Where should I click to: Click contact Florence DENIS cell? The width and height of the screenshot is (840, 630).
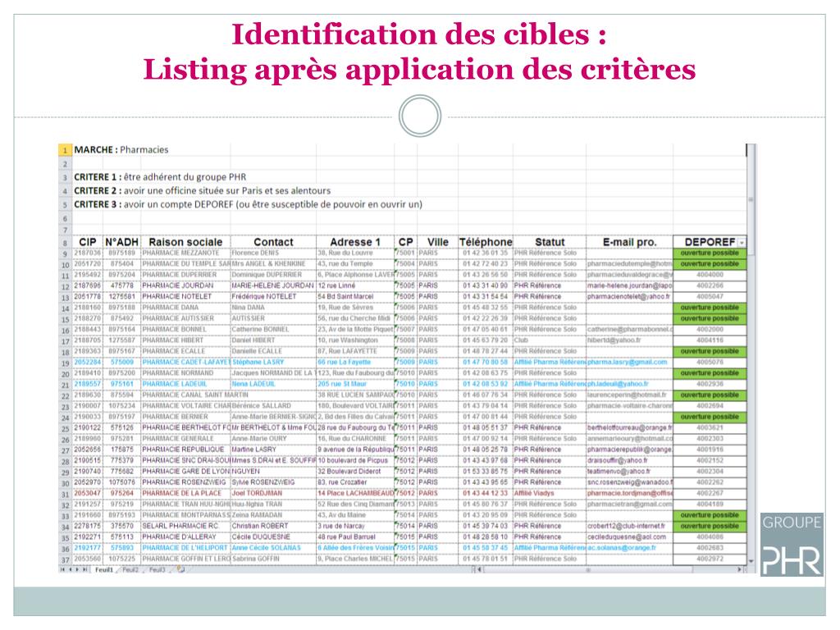273,253
